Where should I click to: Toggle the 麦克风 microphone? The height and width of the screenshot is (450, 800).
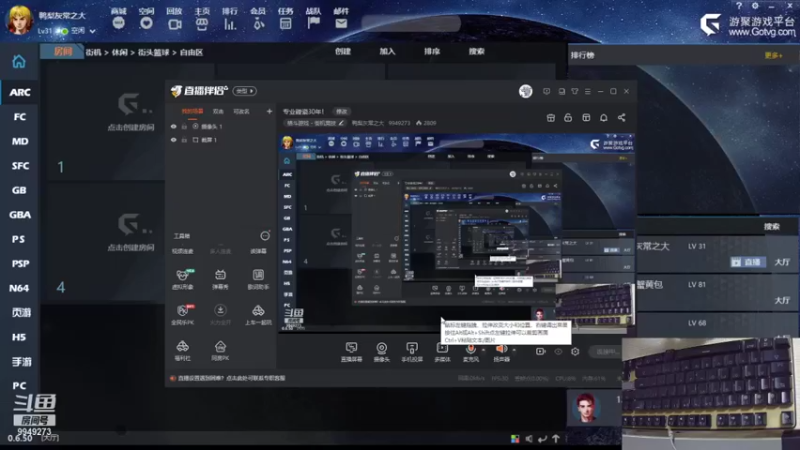[470, 352]
